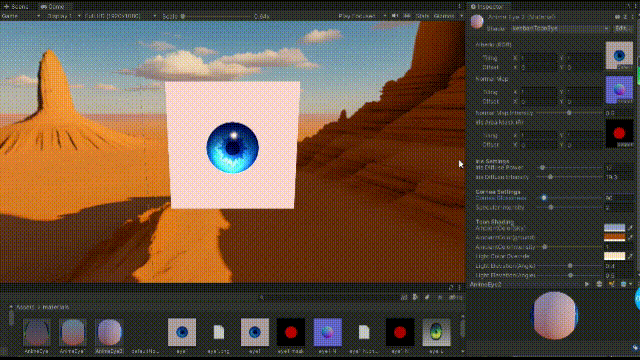The image size is (640, 360).
Task: Open the Full HD resolution dropdown
Action: (x=120, y=16)
